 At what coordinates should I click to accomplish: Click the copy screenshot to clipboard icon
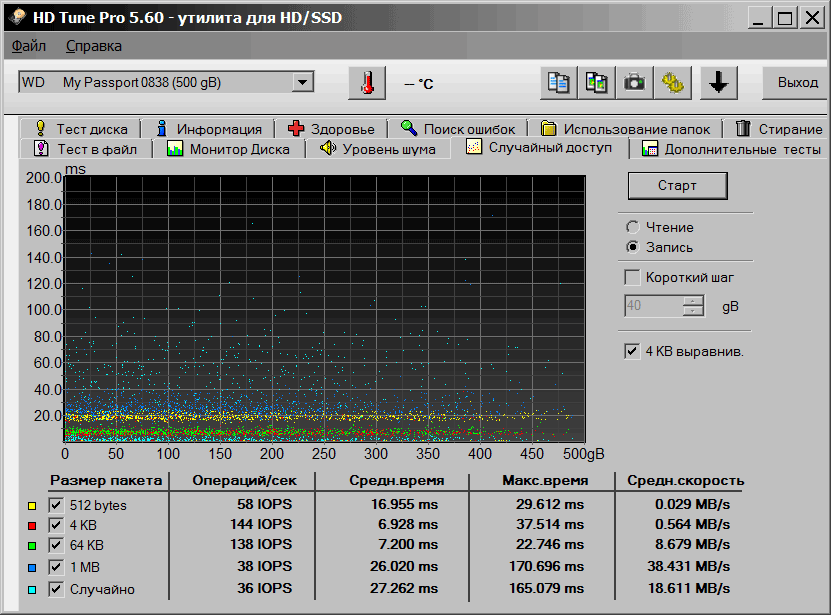point(597,83)
